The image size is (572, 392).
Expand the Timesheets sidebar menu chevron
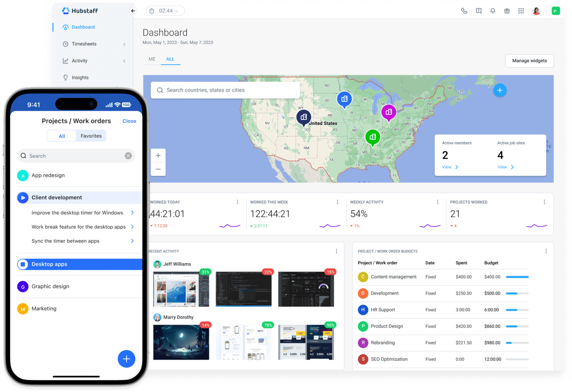pos(125,44)
